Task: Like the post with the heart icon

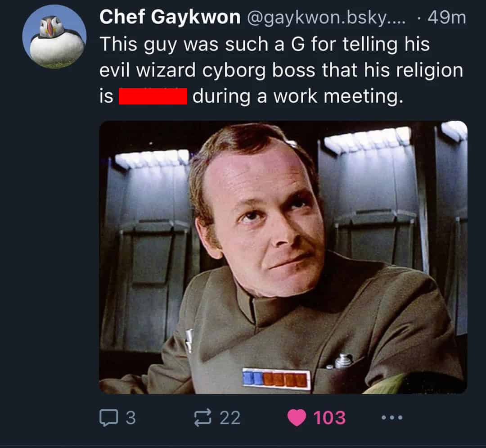Action: pyautogui.click(x=296, y=418)
